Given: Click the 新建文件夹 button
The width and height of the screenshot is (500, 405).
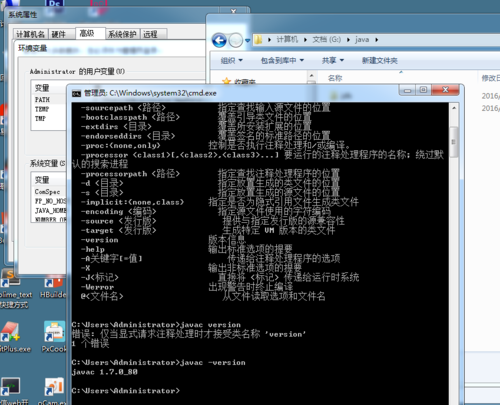Looking at the screenshot, I should tap(380, 60).
